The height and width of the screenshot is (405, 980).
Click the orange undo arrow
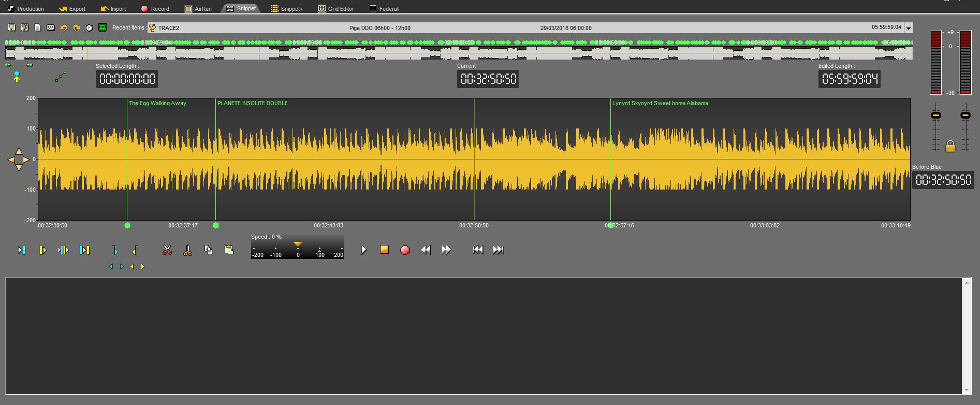(x=64, y=27)
